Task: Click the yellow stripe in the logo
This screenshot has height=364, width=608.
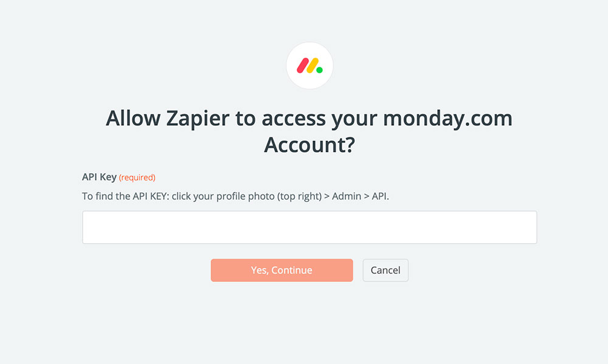Action: pos(313,66)
